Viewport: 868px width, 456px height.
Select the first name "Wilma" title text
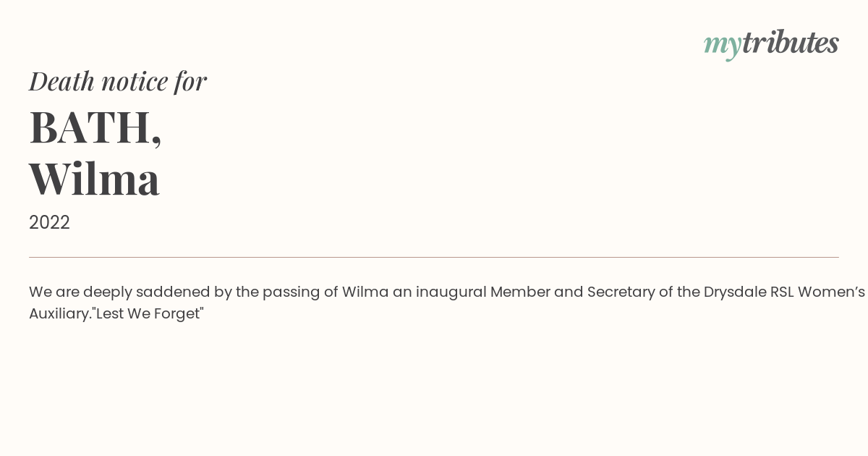tap(94, 179)
